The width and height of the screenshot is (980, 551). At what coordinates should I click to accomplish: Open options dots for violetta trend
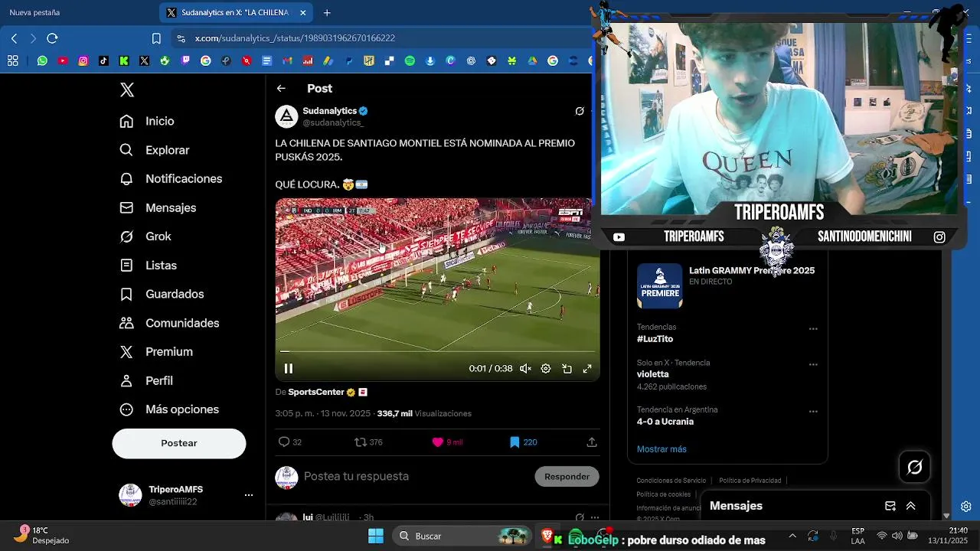(813, 364)
